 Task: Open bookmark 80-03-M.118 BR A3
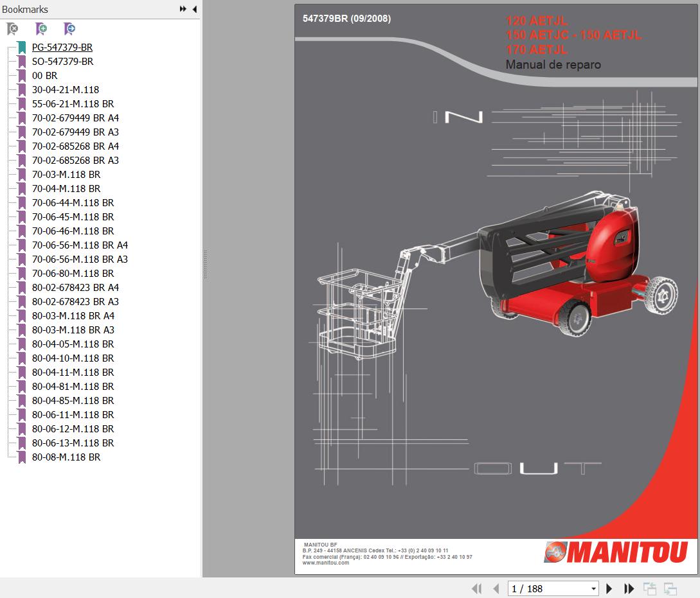(x=73, y=330)
